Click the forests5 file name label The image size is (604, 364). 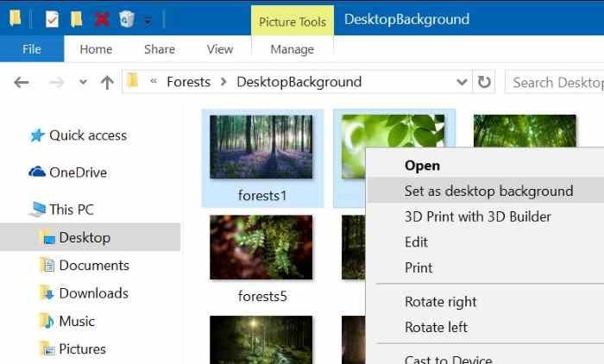coord(262,297)
